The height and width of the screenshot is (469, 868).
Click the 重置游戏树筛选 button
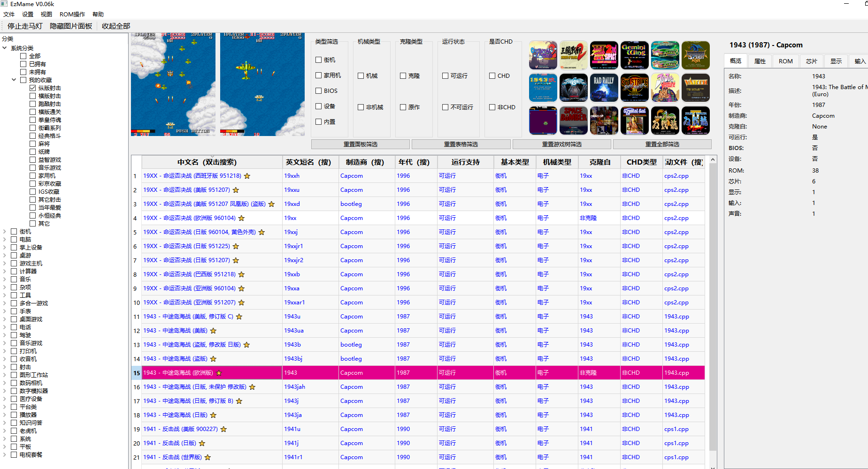point(562,144)
